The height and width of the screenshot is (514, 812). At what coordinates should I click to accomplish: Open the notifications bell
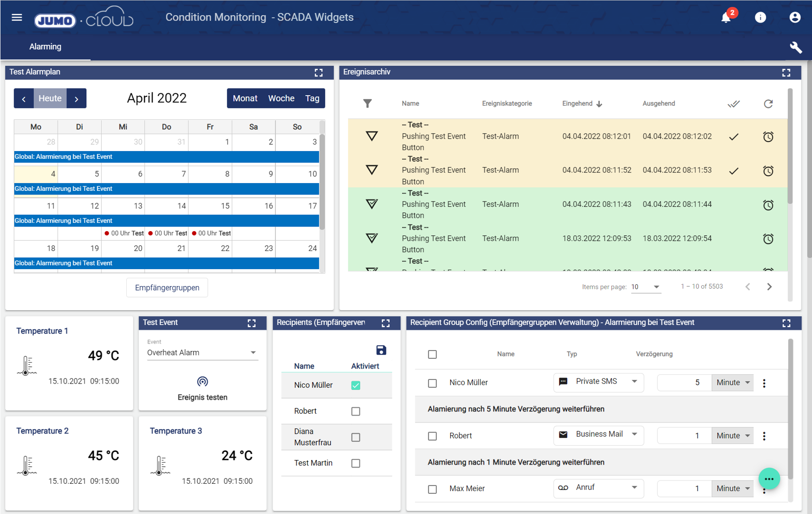pos(726,18)
